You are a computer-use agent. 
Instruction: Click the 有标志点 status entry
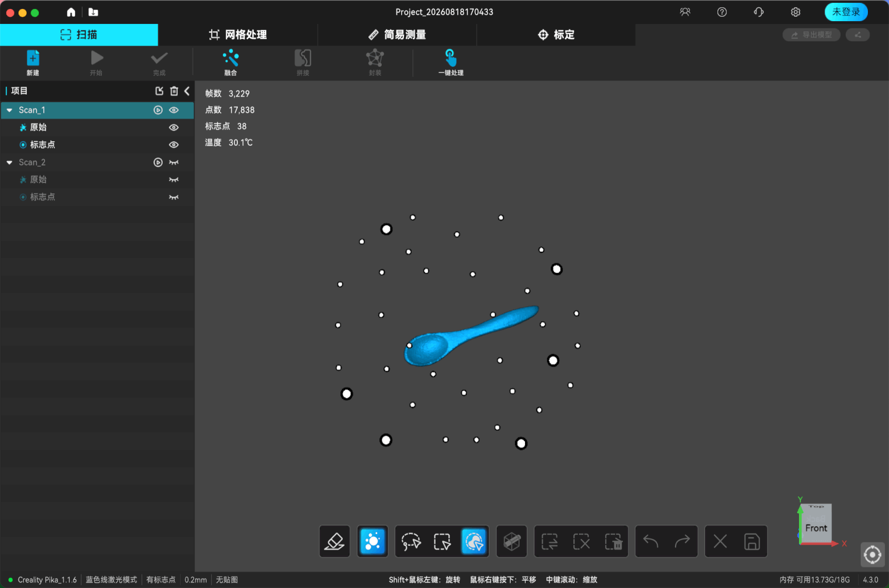161,580
